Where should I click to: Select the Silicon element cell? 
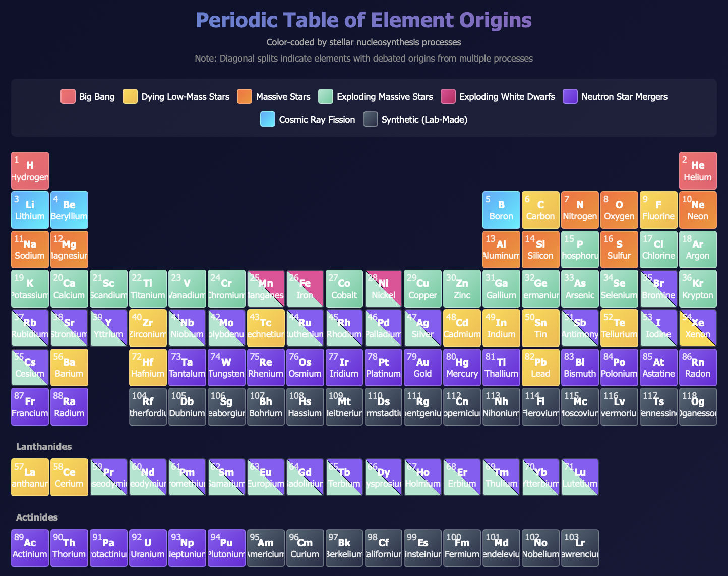(x=541, y=250)
